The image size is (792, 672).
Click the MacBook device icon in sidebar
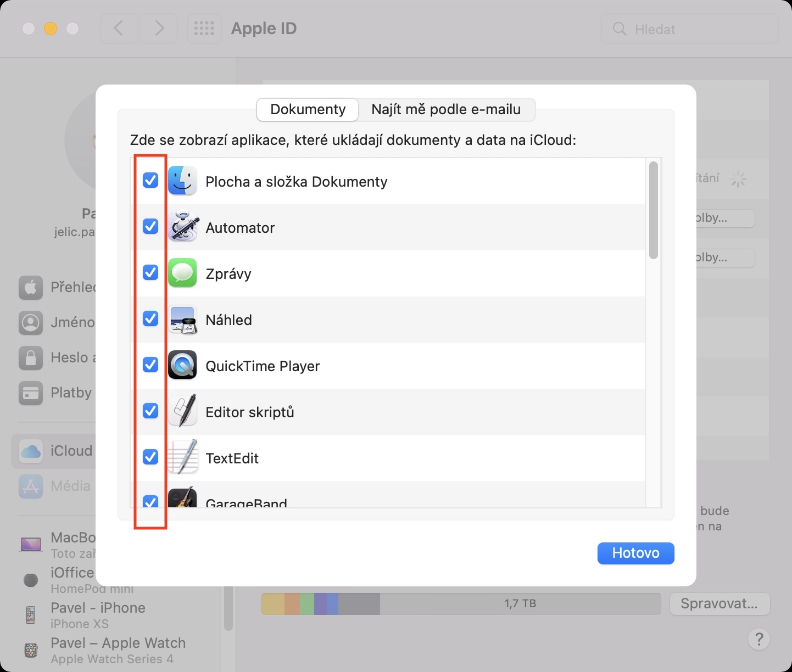pos(31,545)
